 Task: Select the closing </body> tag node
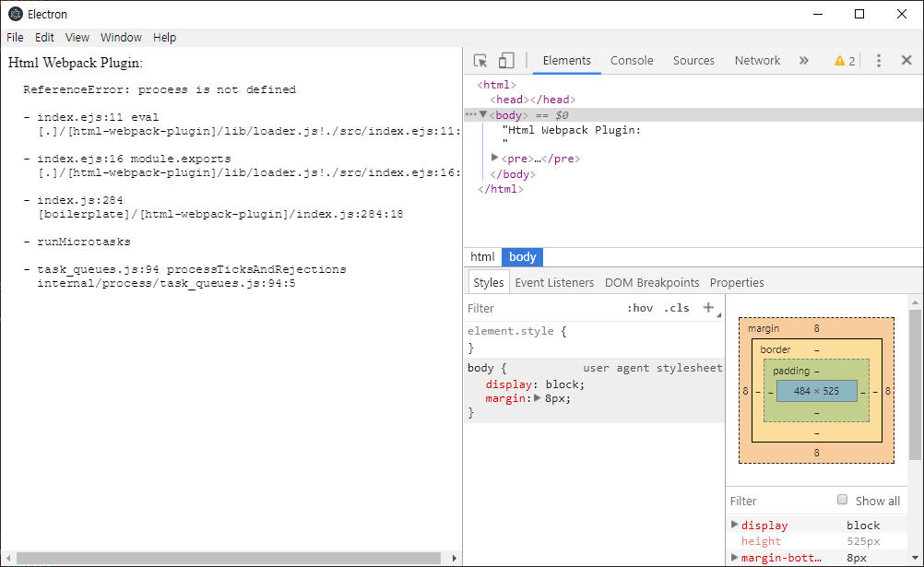tap(513, 174)
